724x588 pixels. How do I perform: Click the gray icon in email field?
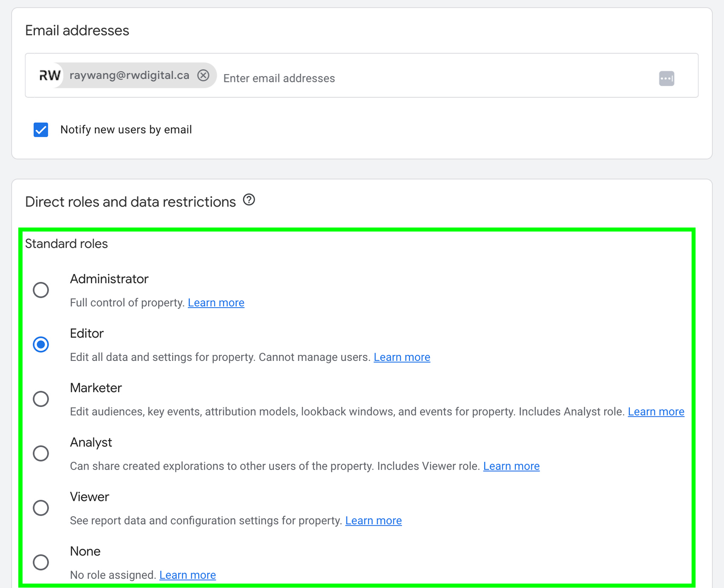coord(667,78)
